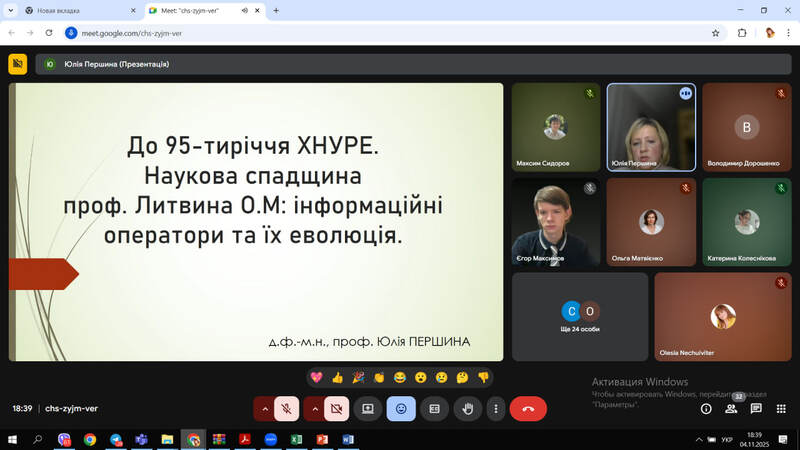Expand video settings arrow beside the camera
800x450 pixels.
pos(314,408)
